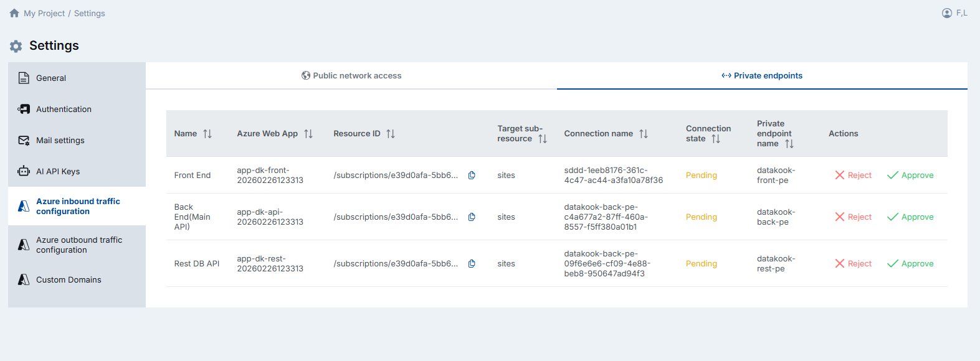Click the Settings gear icon heading
980x361 pixels.
(16, 46)
